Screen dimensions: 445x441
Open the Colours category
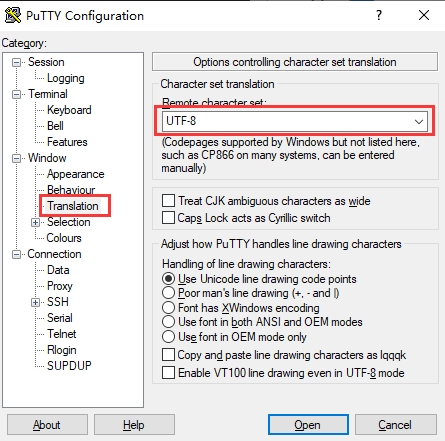click(64, 238)
